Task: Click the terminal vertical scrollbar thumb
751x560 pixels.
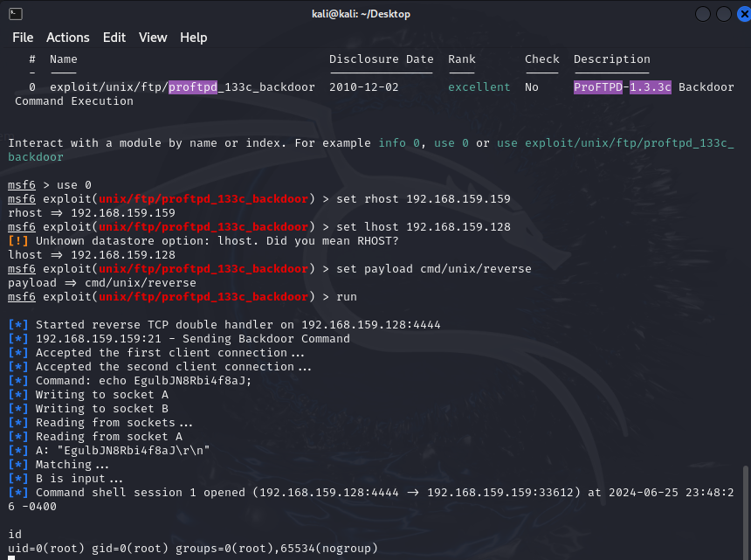Action: tap(745, 512)
